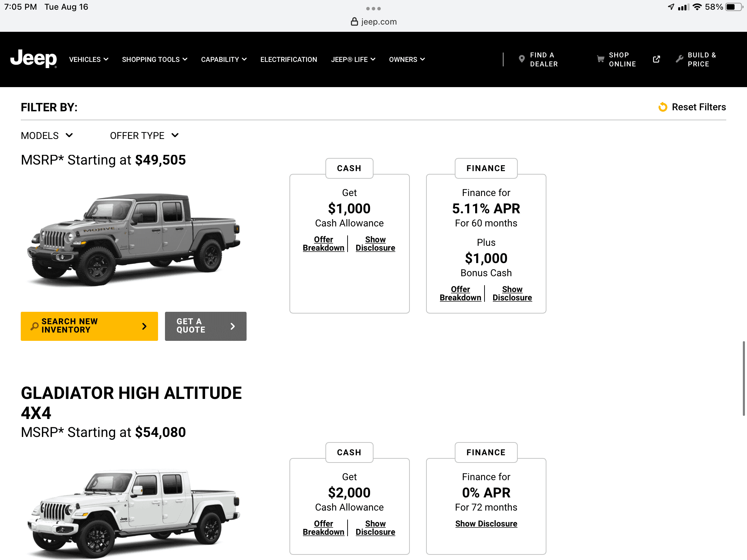Screen dimensions: 747x560
Task: Expand the Offer Type filter dropdown
Action: pos(144,136)
